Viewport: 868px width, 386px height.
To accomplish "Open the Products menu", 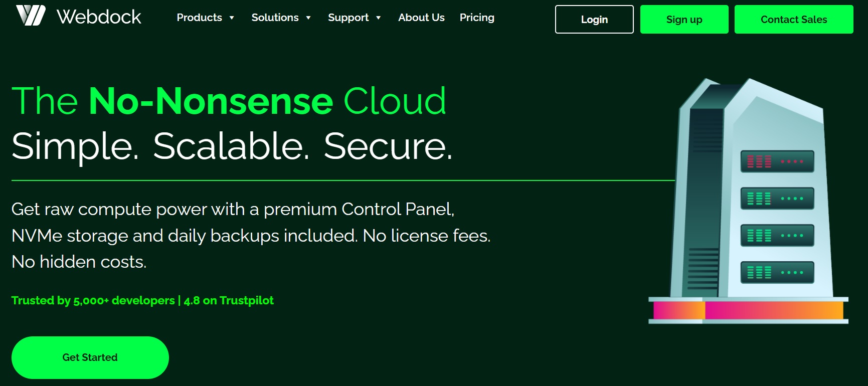I will coord(199,18).
